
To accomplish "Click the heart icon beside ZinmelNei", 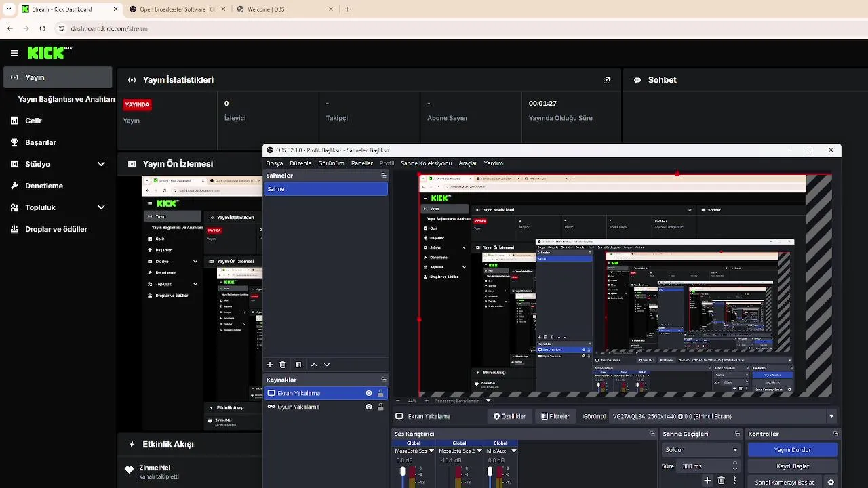I will 129,470.
